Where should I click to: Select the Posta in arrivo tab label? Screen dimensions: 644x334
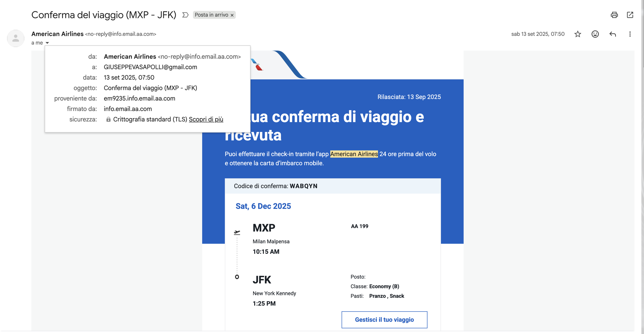tap(212, 15)
